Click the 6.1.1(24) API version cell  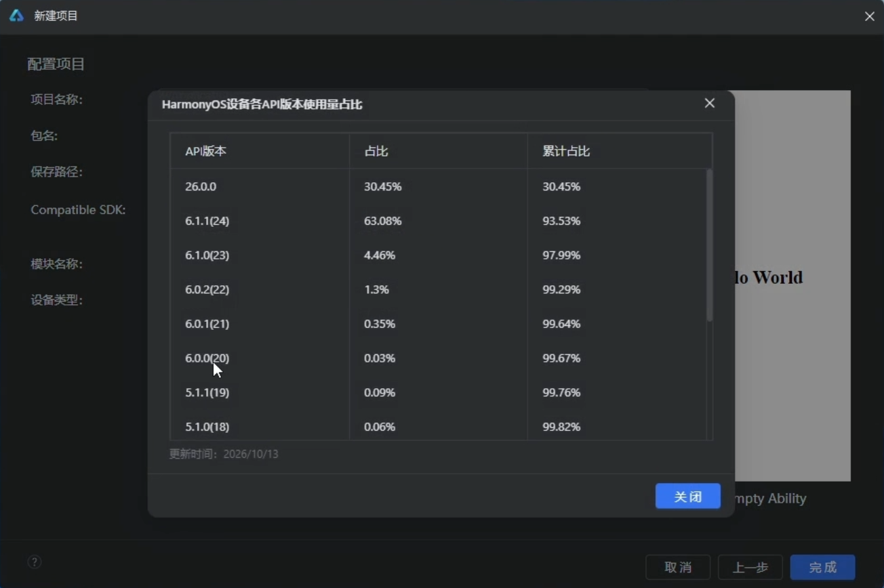pos(207,221)
